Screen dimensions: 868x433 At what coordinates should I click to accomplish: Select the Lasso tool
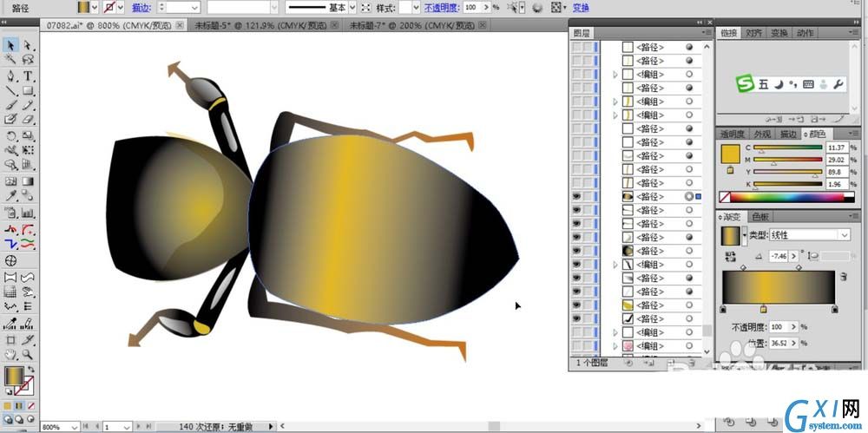click(x=28, y=59)
